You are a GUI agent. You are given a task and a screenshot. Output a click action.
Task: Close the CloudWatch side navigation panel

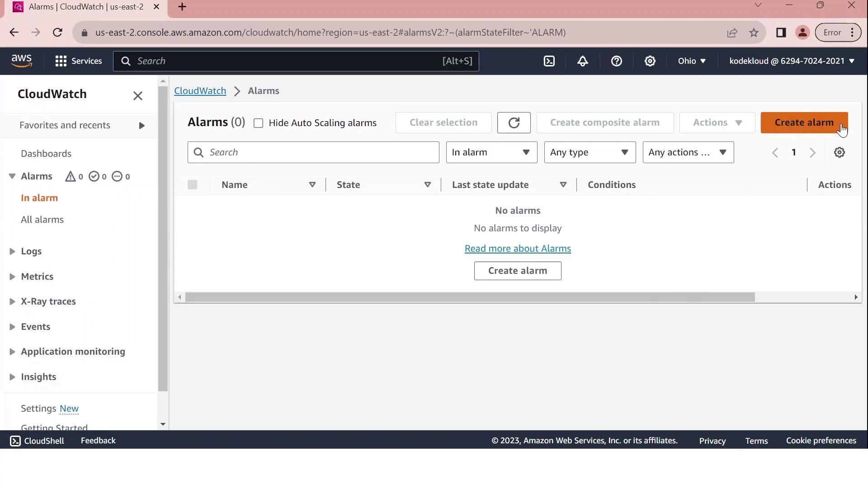138,96
